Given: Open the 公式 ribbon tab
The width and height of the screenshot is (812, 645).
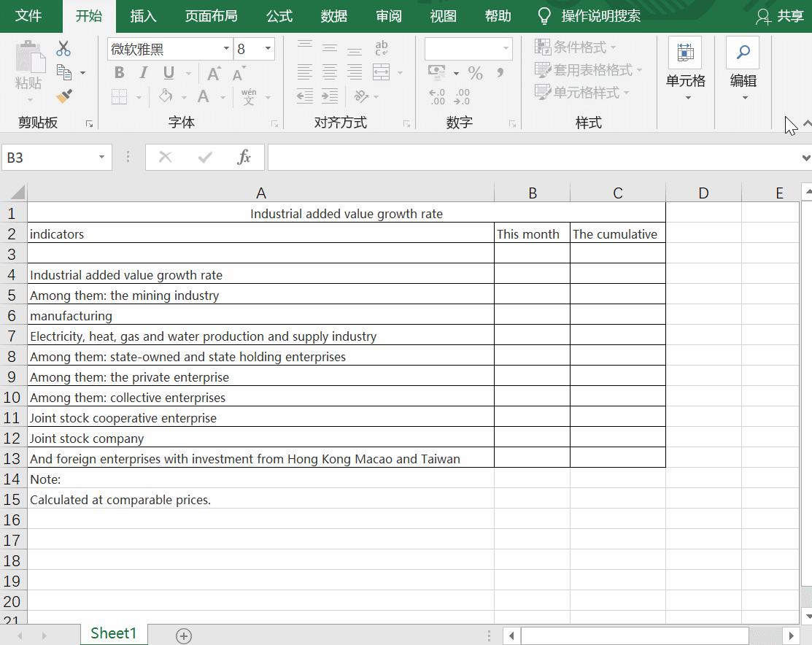Looking at the screenshot, I should 278,15.
